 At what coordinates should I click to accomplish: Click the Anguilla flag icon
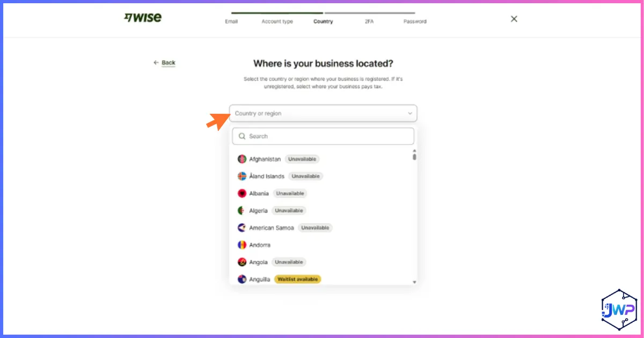coord(242,279)
